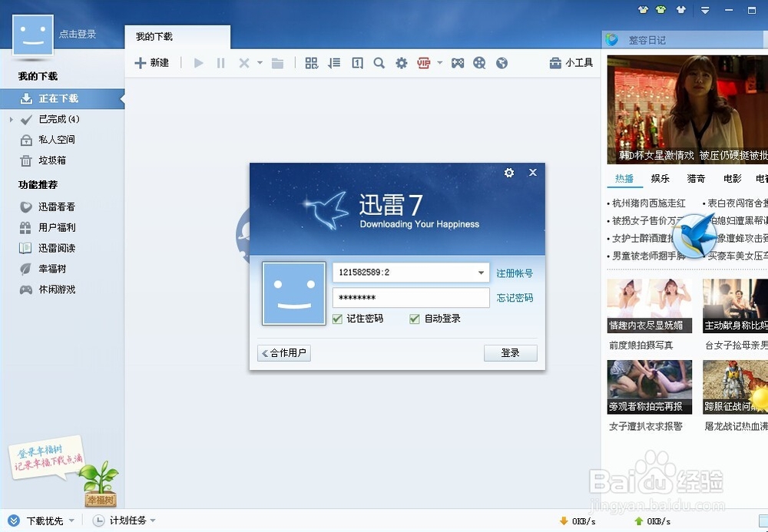Click the pause download icon
768x532 pixels.
[221, 63]
